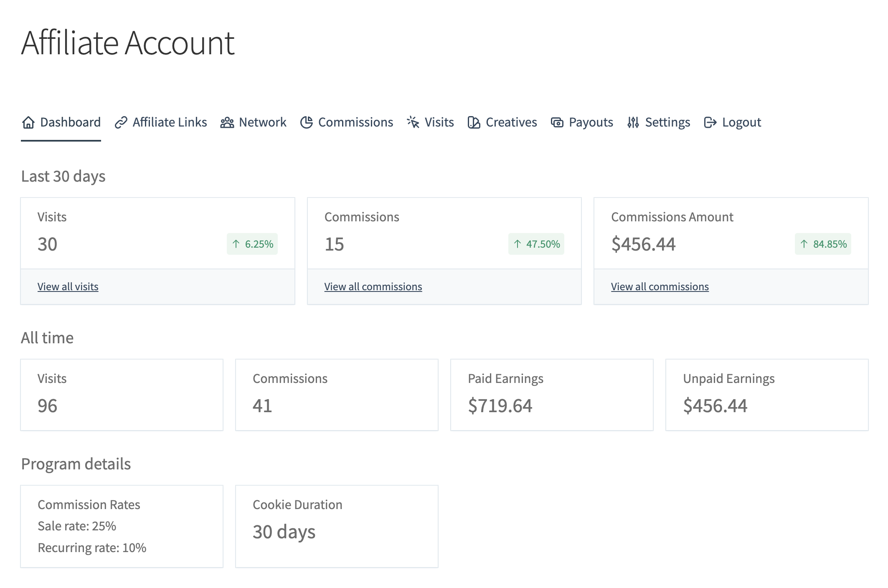The width and height of the screenshot is (888, 588).
Task: Log out of the affiliate account
Action: tap(741, 122)
